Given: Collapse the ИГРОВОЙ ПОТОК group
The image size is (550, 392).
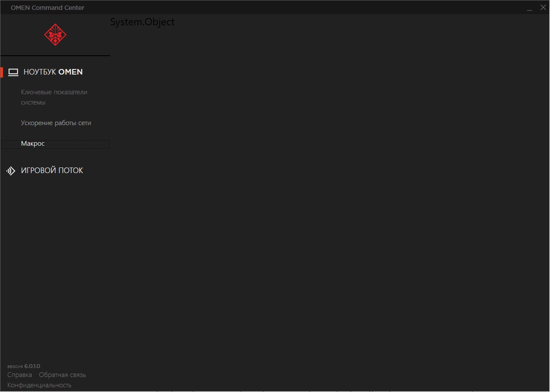Looking at the screenshot, I should (52, 170).
